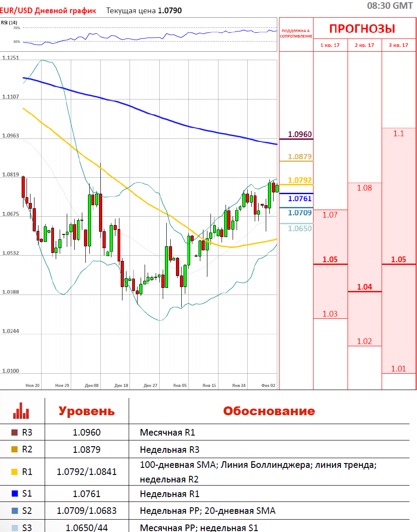The height and width of the screenshot is (532, 417).
Task: Select the '3 кв. 17' forecast column header
Action: (398, 45)
